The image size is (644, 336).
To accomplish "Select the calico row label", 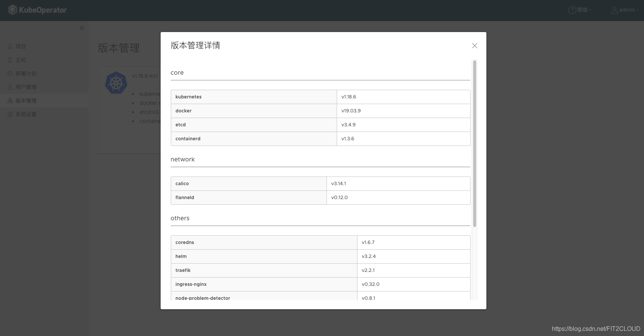I will click(182, 184).
